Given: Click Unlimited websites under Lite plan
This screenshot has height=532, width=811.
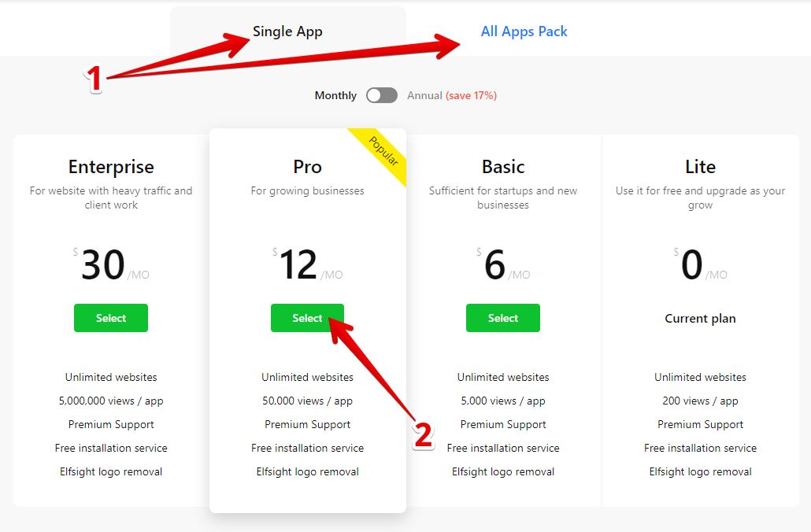Looking at the screenshot, I should pos(699,377).
